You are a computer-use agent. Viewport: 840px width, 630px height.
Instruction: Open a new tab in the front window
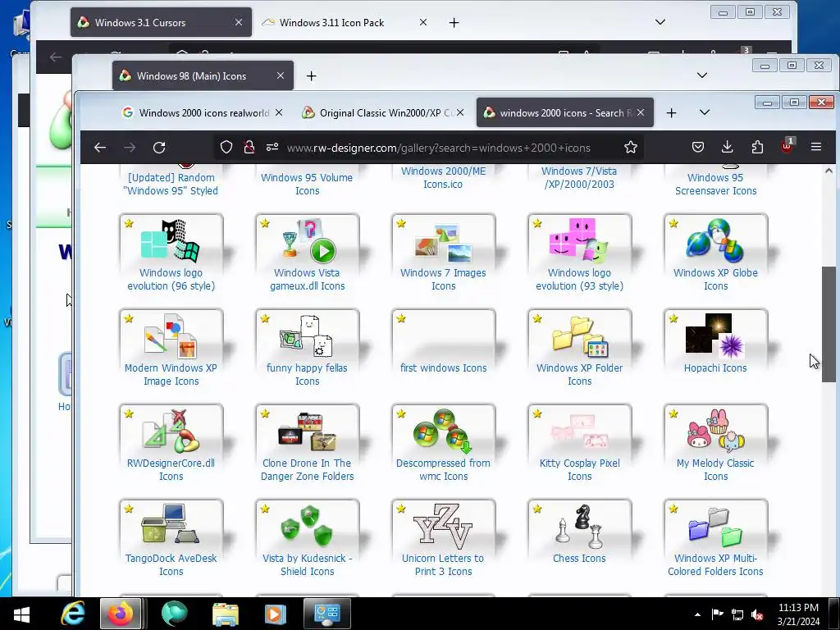point(671,113)
